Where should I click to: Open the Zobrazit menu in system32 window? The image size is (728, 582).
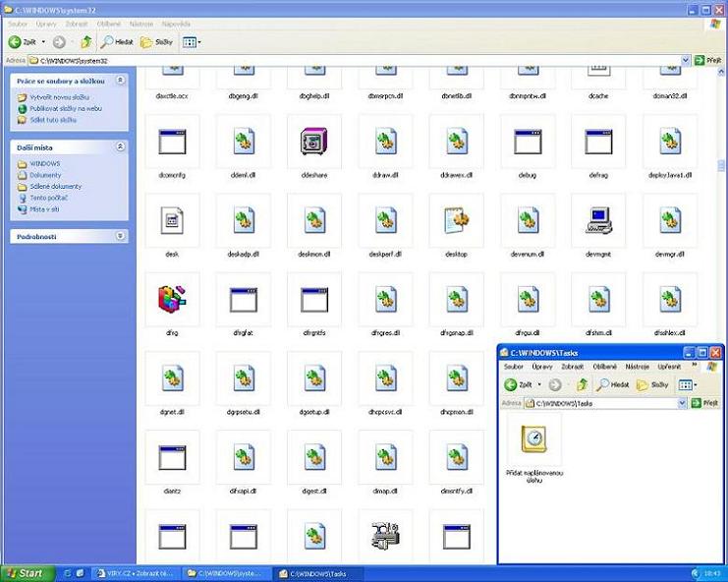(77, 24)
